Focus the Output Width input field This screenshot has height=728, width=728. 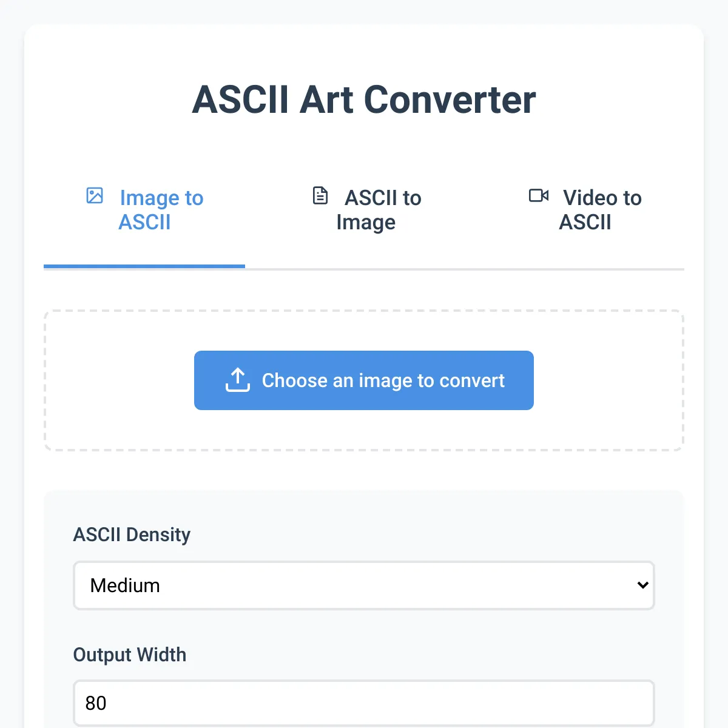tap(364, 703)
